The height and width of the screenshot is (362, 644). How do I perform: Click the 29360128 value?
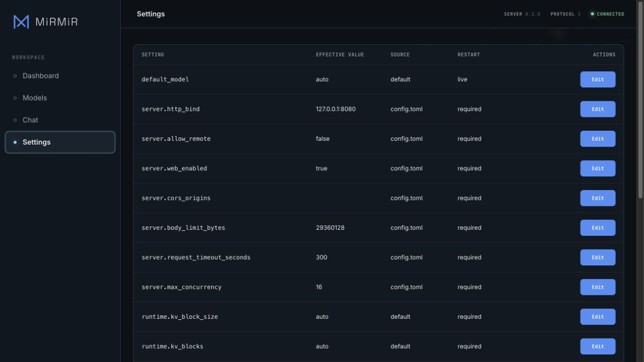[330, 228]
